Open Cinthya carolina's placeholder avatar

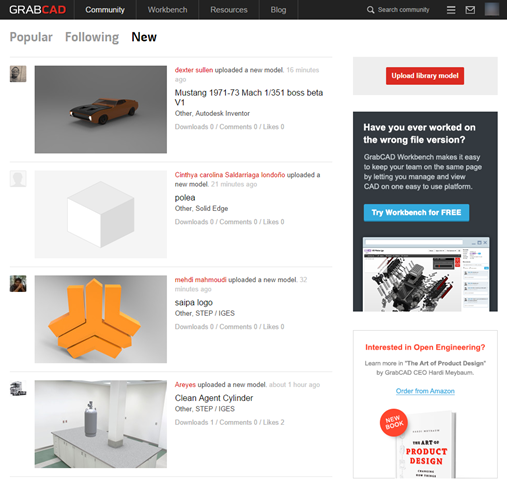coord(18,179)
